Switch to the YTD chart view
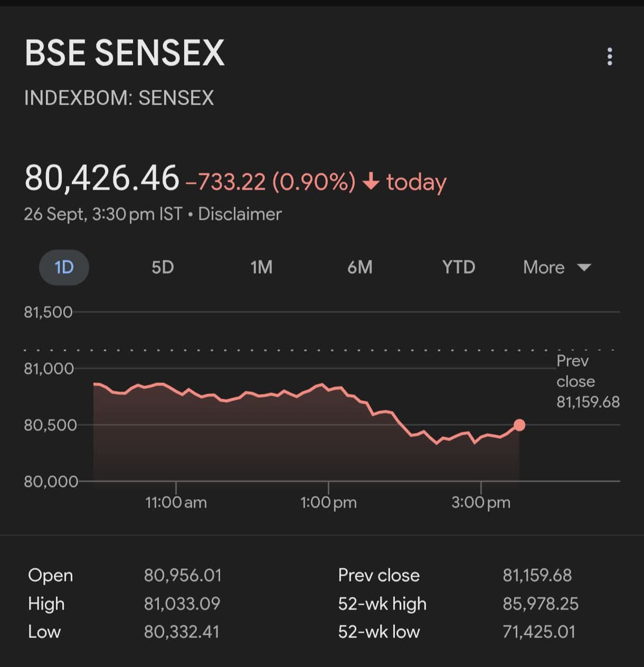Image resolution: width=644 pixels, height=667 pixels. [458, 267]
